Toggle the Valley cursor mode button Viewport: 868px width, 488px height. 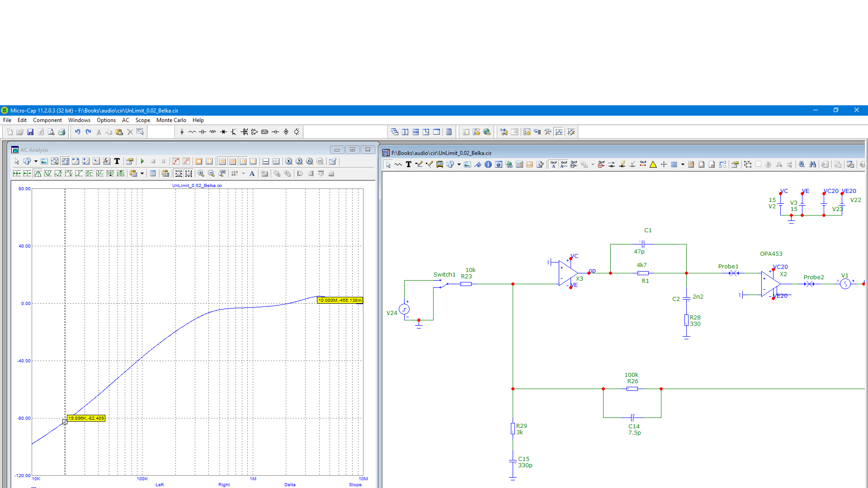pos(48,174)
